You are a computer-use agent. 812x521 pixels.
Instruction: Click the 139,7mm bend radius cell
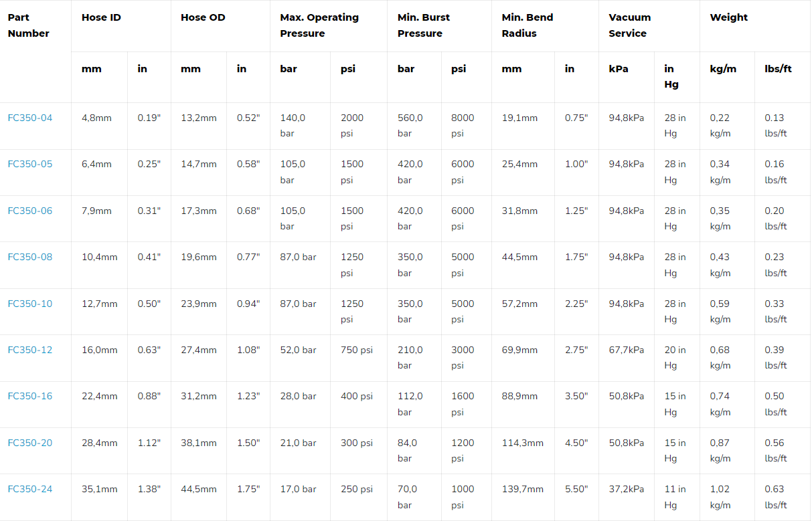click(523, 489)
